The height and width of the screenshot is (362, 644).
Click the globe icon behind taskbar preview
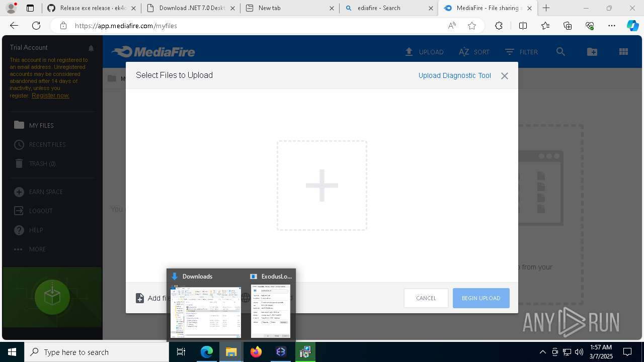246,298
